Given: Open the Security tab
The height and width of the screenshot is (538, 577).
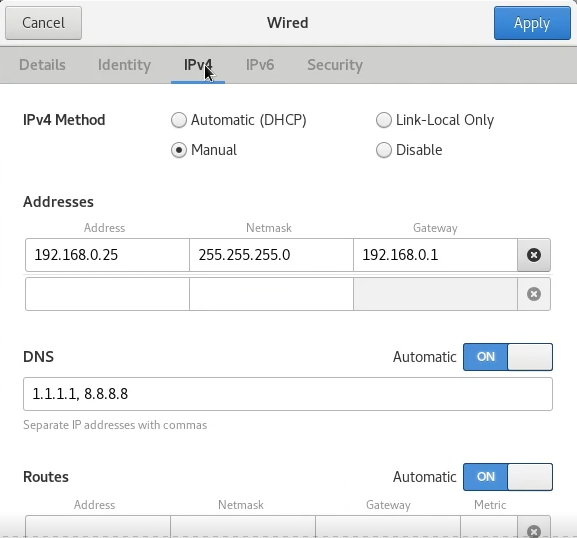Looking at the screenshot, I should [x=335, y=65].
